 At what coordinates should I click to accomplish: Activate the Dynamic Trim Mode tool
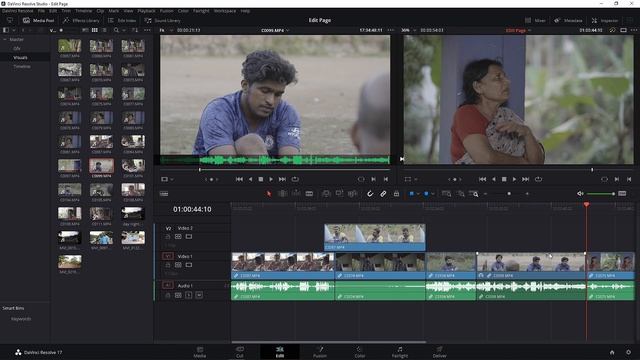coord(296,194)
